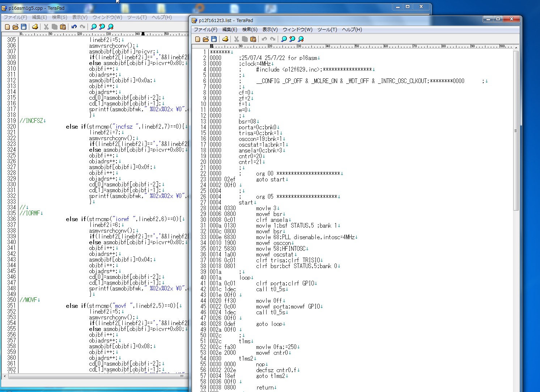Save file icon in p16asm1g5.cpp window
The width and height of the screenshot is (540, 392).
(x=24, y=27)
